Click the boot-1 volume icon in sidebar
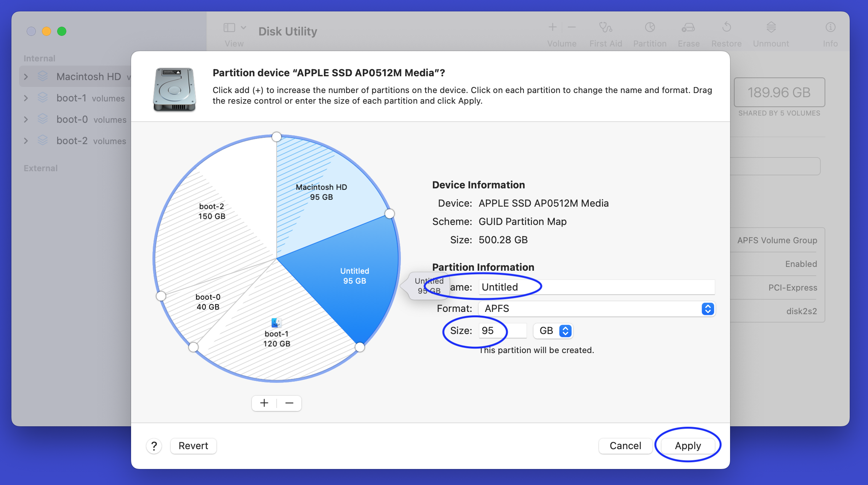Screen dimensions: 868x485 click(x=43, y=98)
